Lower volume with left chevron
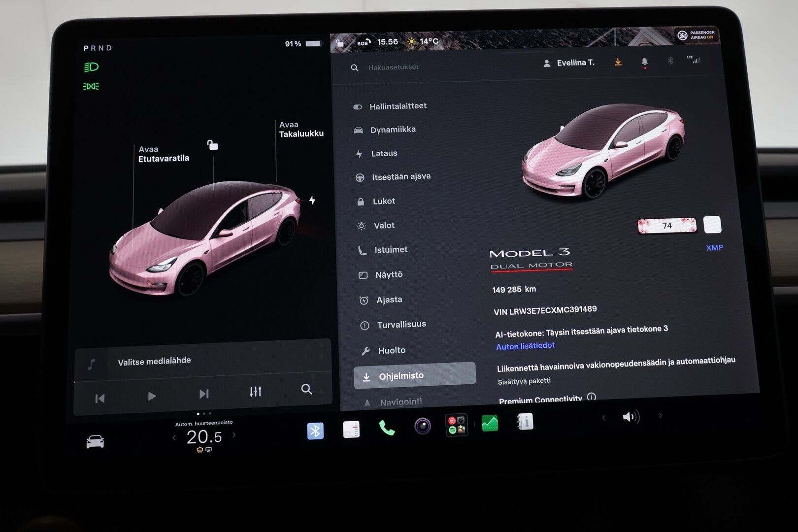The width and height of the screenshot is (798, 532). 603,418
